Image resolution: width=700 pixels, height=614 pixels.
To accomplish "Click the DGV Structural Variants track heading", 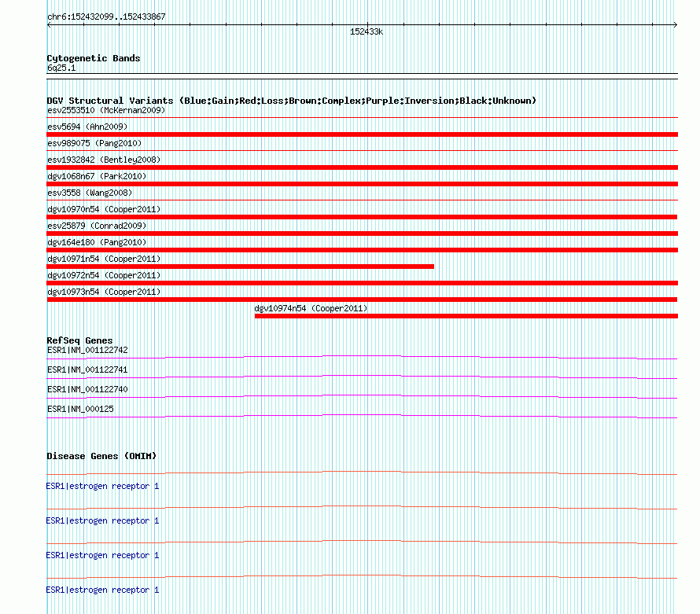I will click(292, 101).
